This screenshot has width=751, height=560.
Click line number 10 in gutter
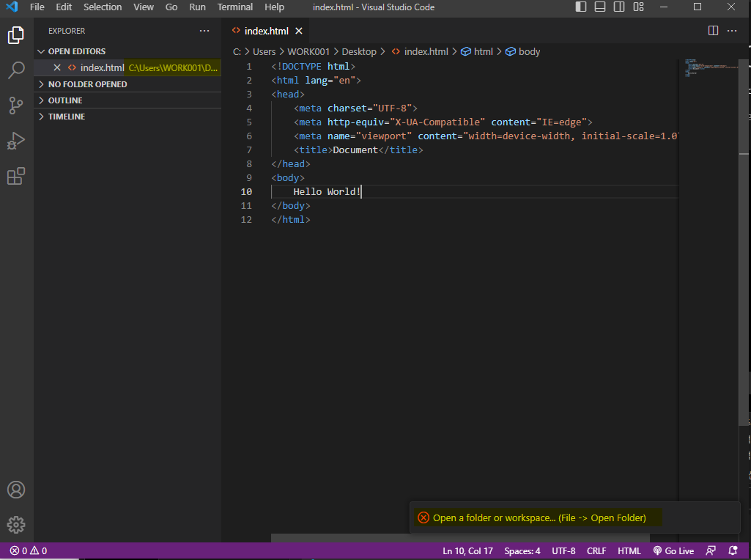point(246,191)
